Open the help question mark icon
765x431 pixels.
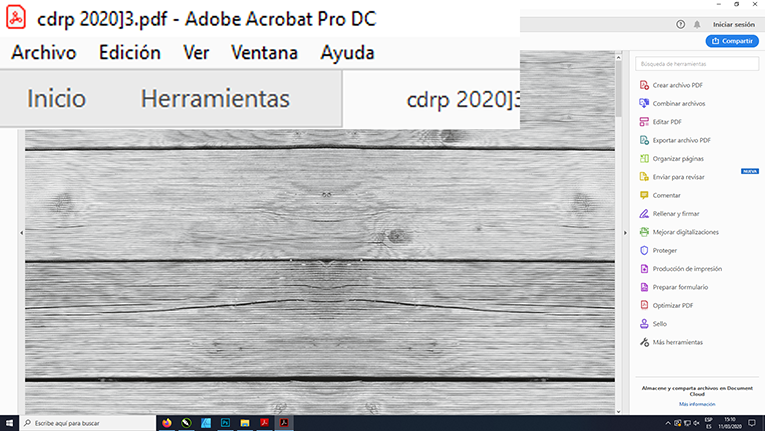[x=681, y=24]
